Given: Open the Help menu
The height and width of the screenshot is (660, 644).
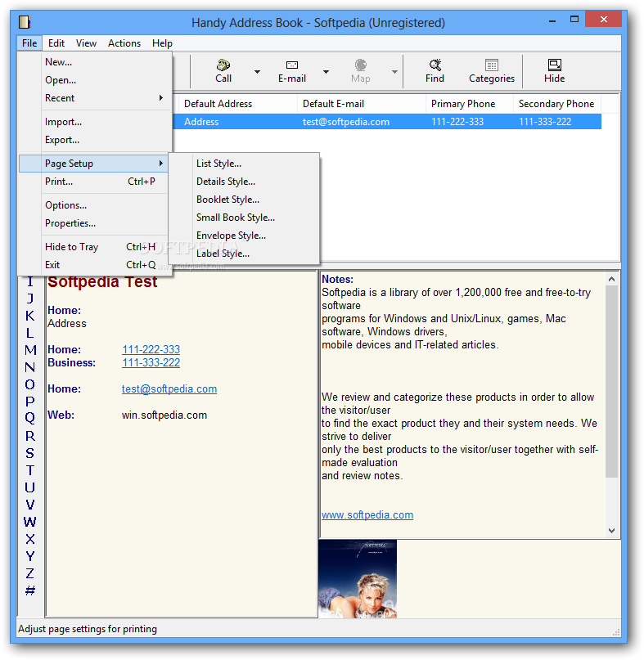Looking at the screenshot, I should click(162, 43).
